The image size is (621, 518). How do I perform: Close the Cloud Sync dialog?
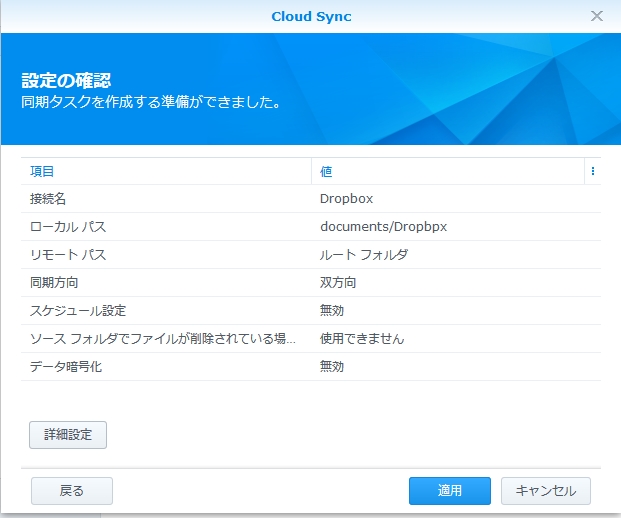(597, 16)
